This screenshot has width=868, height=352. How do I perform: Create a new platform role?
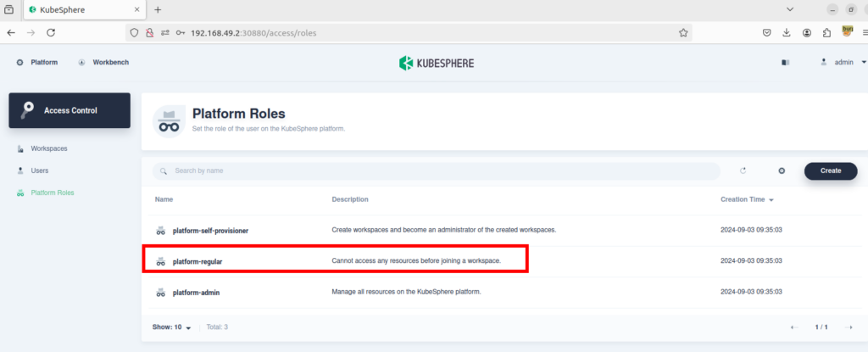pyautogui.click(x=831, y=170)
